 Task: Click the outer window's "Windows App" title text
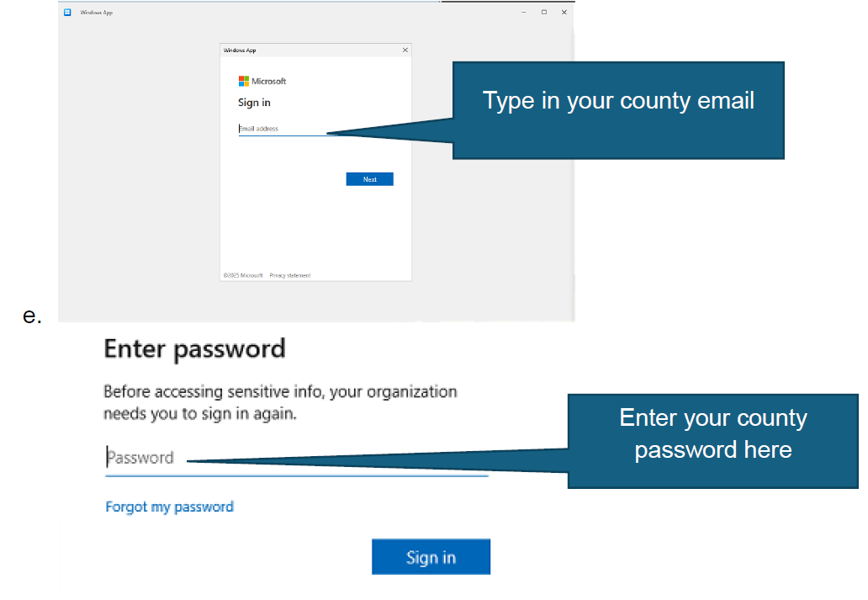point(97,13)
